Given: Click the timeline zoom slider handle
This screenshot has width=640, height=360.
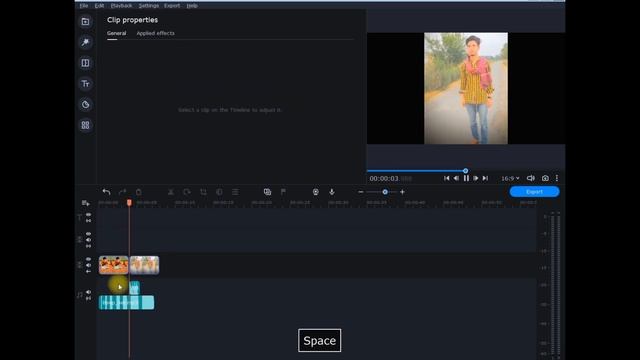Looking at the screenshot, I should click(385, 192).
